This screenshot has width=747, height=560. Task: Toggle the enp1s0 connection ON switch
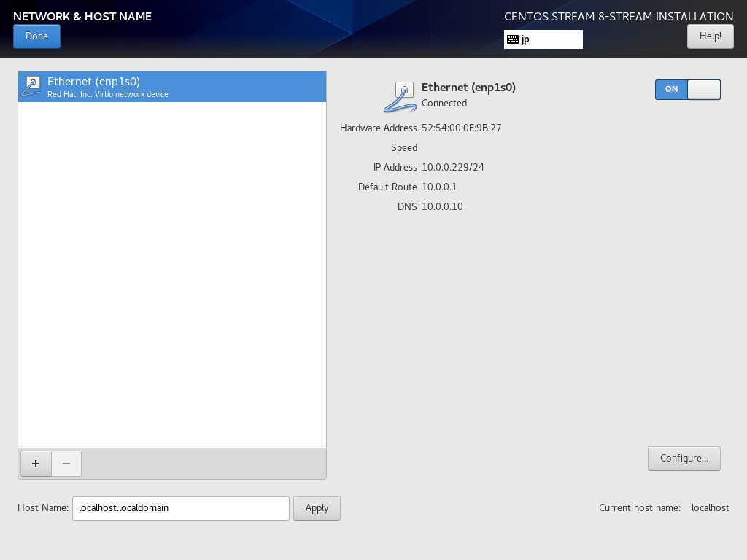click(x=687, y=90)
